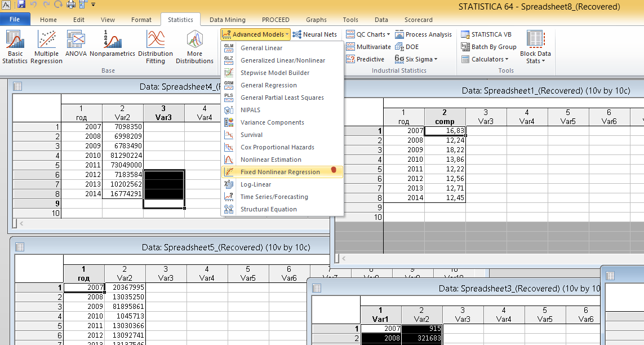Open DOE experimental design
This screenshot has width=644, height=345.
point(407,47)
